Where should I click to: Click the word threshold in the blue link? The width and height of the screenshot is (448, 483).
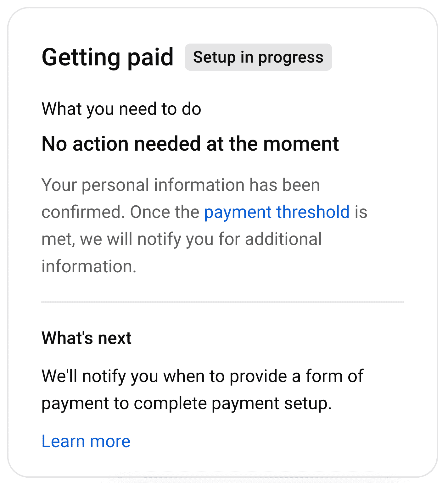point(313,212)
